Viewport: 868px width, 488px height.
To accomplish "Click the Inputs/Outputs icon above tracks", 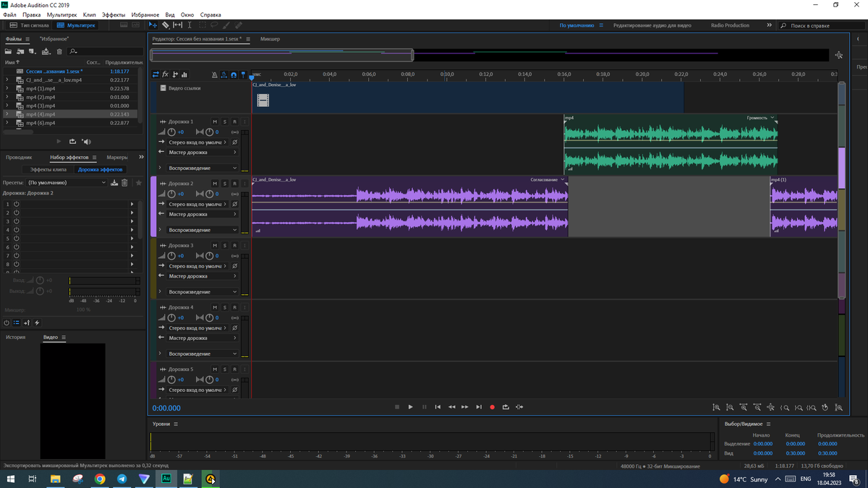I will (x=156, y=74).
